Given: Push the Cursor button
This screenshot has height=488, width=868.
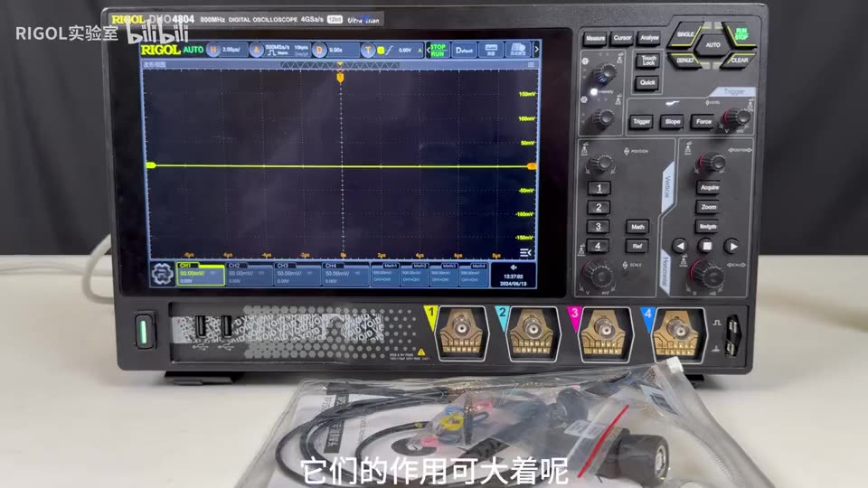Looking at the screenshot, I should [x=622, y=38].
